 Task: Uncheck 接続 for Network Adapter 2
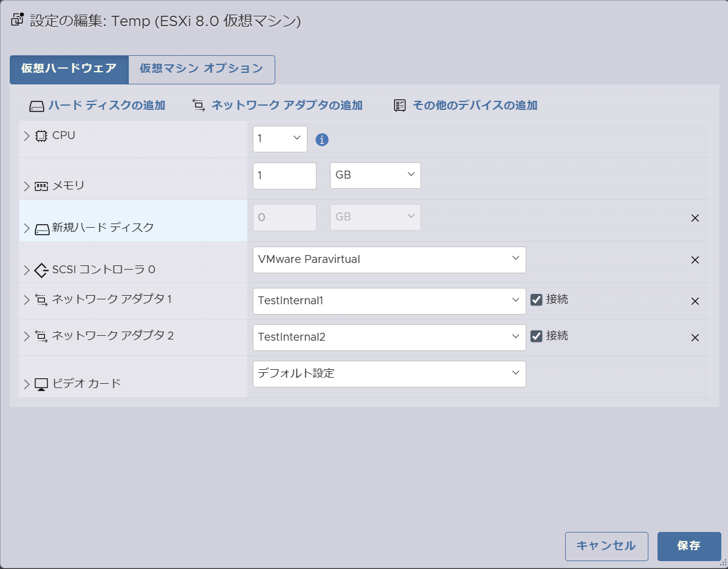click(x=536, y=336)
